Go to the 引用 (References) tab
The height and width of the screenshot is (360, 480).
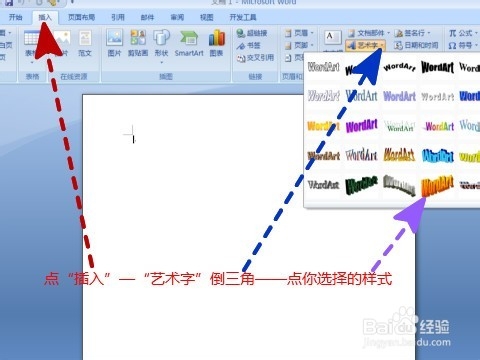[x=118, y=17]
